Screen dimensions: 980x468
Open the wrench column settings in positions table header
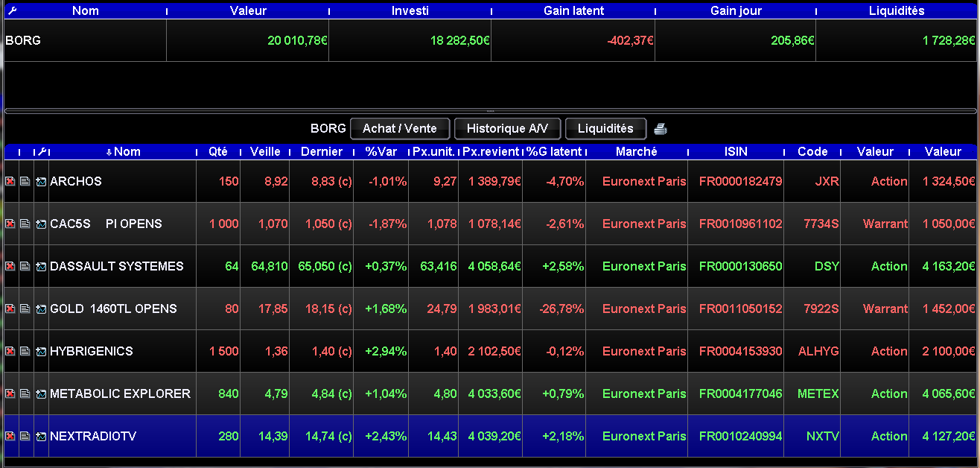coord(42,151)
